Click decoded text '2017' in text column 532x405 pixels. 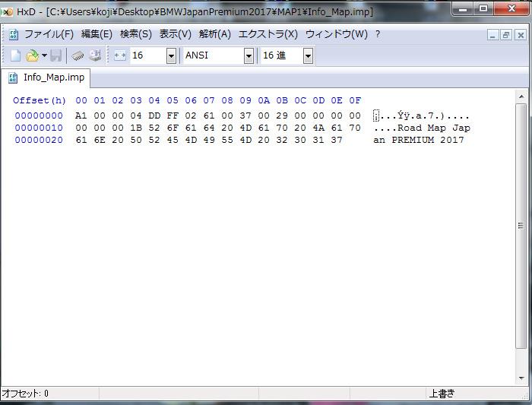[452, 140]
